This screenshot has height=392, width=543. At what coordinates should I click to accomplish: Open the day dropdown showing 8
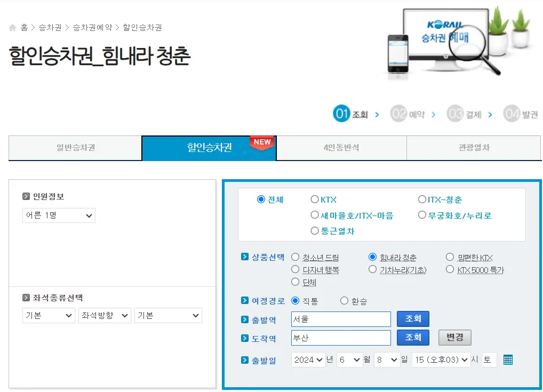(x=387, y=360)
